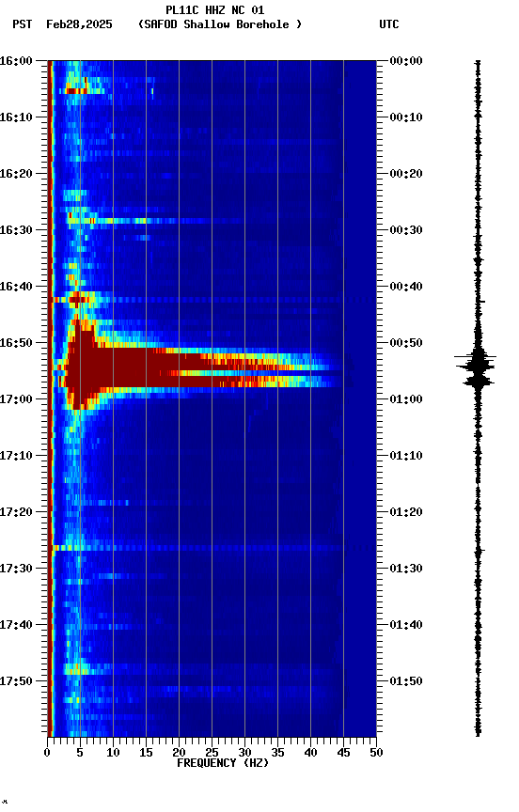519x812 pixels.
Task: Click the 15 Hz frequency tick label
Action: [x=146, y=753]
